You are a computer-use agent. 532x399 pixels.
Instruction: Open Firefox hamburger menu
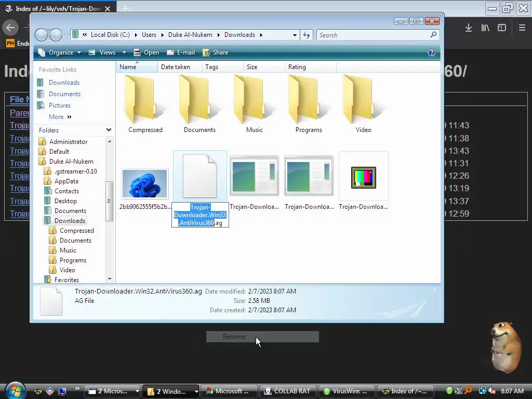tap(522, 28)
